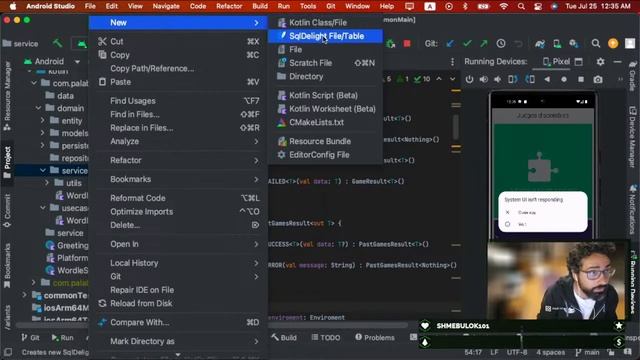This screenshot has height=360, width=640.
Task: Open Running Devices settings gear
Action: (600, 62)
